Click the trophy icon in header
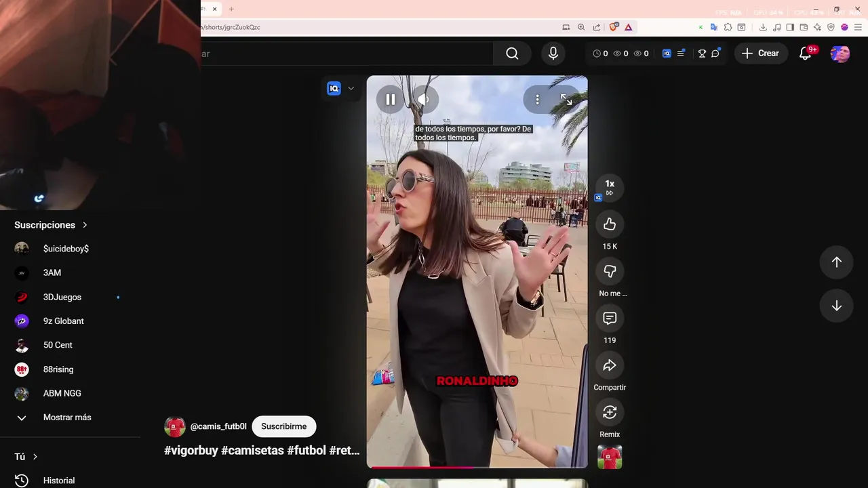Viewport: 868px width, 488px height. (x=702, y=54)
